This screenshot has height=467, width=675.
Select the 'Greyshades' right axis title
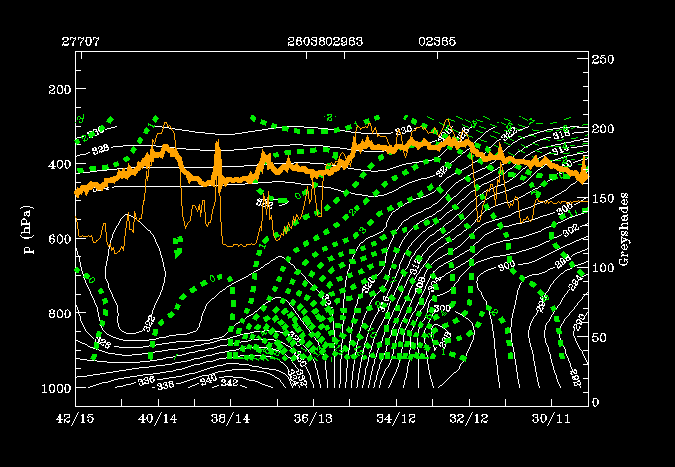[x=622, y=228]
